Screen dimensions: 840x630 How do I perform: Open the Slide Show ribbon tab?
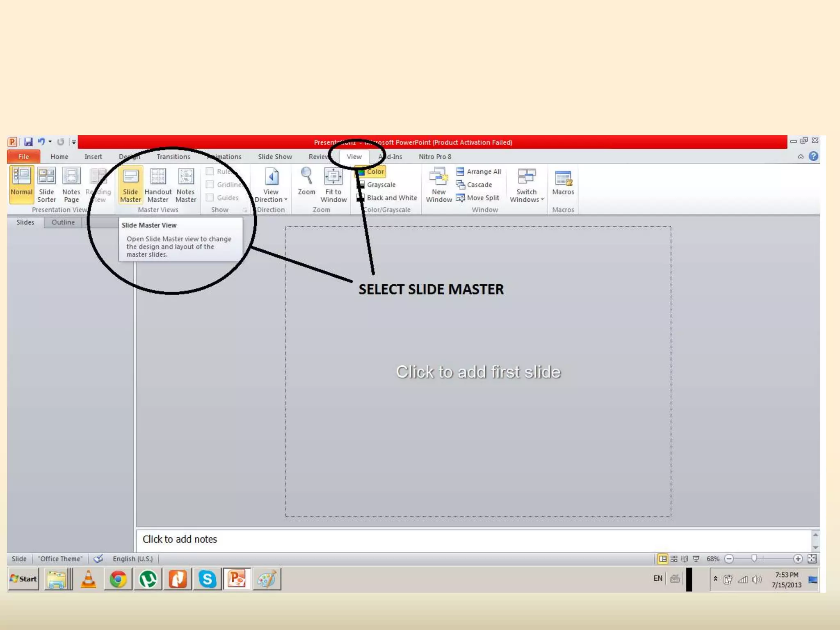275,157
